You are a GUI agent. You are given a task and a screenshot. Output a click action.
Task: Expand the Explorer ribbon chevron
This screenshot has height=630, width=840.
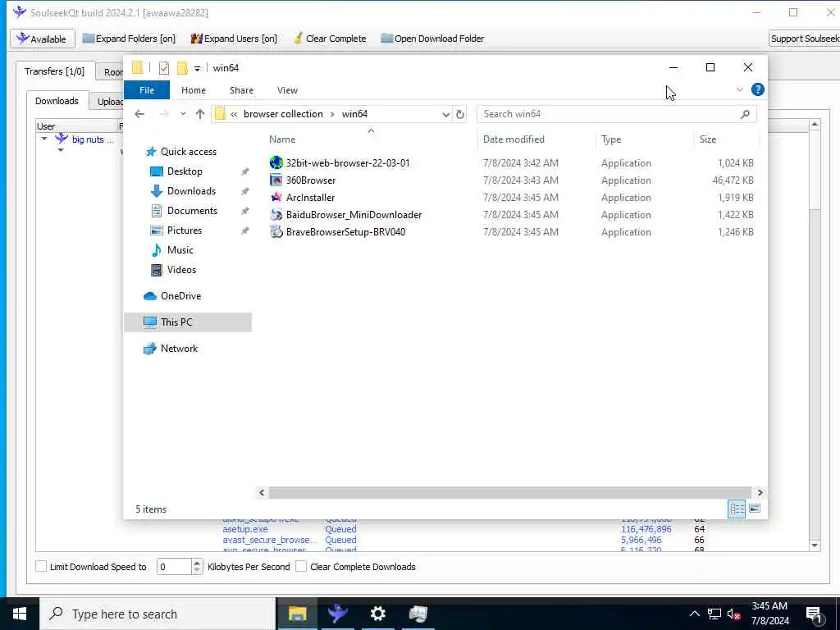[x=740, y=89]
